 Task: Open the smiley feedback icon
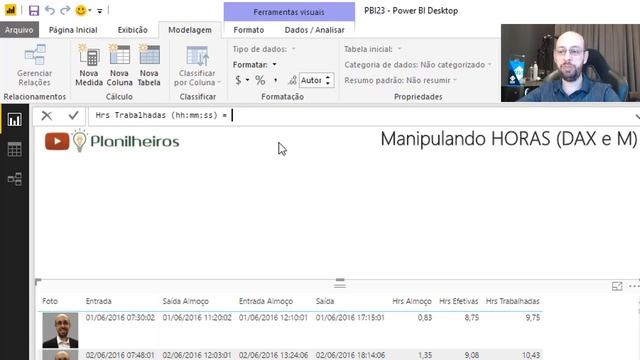pyautogui.click(x=81, y=10)
